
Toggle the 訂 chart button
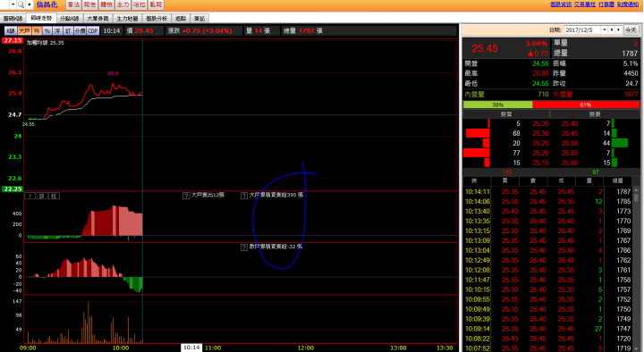click(x=68, y=30)
